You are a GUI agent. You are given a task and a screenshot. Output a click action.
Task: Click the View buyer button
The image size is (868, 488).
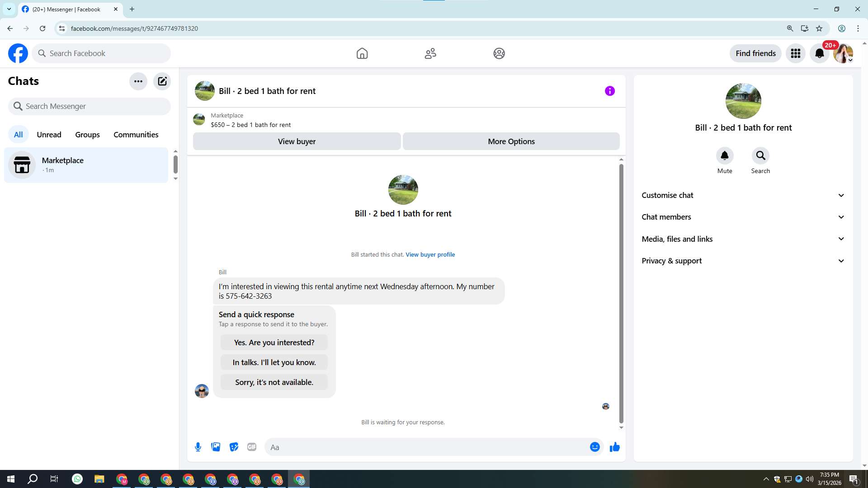[x=297, y=141]
